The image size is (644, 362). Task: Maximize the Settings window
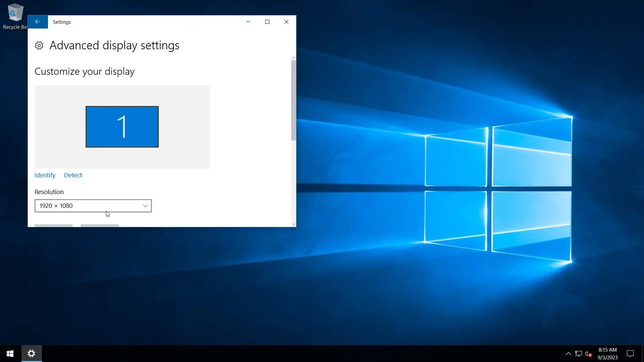[x=267, y=22]
